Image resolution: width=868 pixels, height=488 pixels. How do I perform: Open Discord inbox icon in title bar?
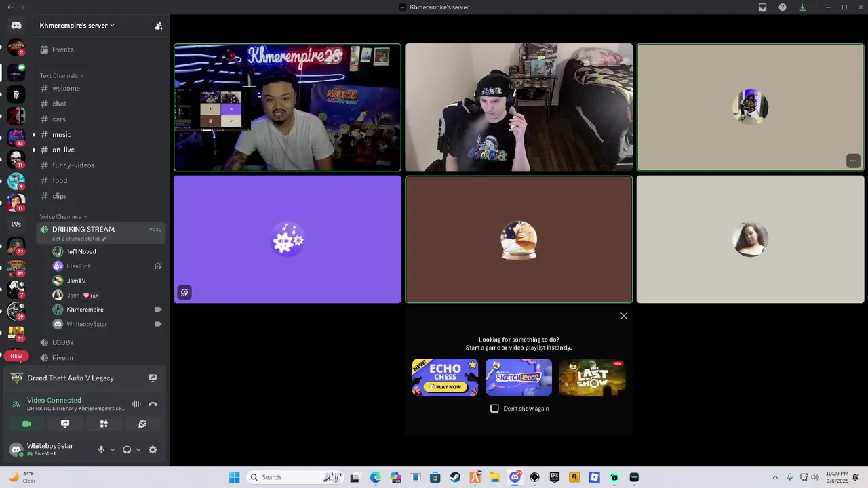point(762,7)
